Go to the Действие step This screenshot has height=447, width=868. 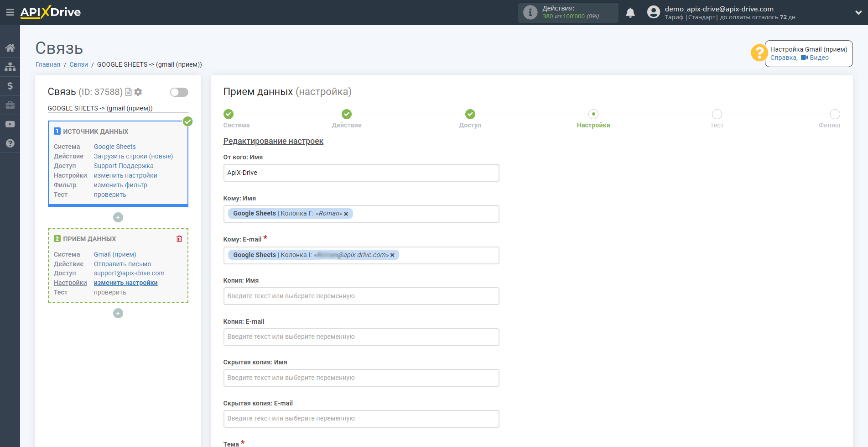pos(347,114)
